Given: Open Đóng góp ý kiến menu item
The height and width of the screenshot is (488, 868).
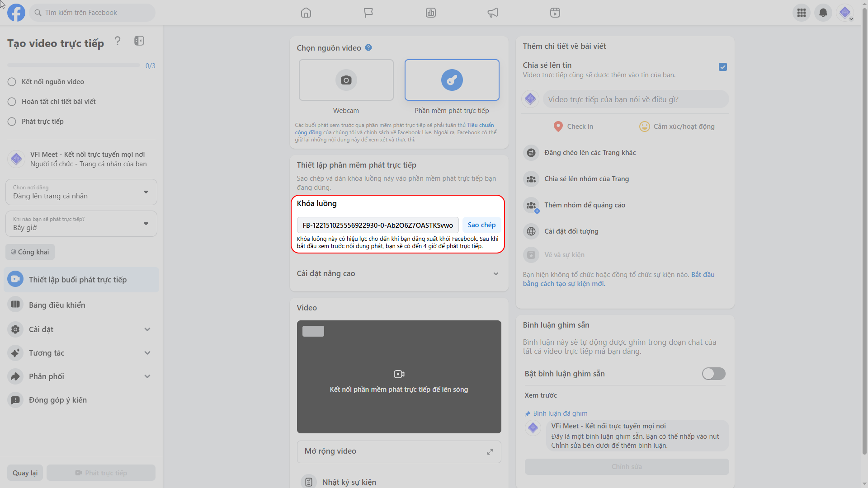Looking at the screenshot, I should [x=57, y=400].
